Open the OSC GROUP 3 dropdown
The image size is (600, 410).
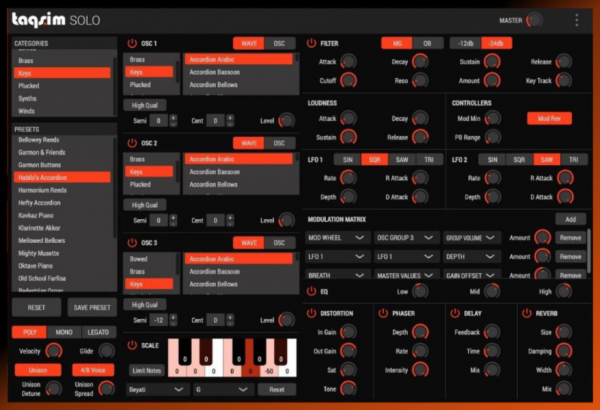coord(406,238)
